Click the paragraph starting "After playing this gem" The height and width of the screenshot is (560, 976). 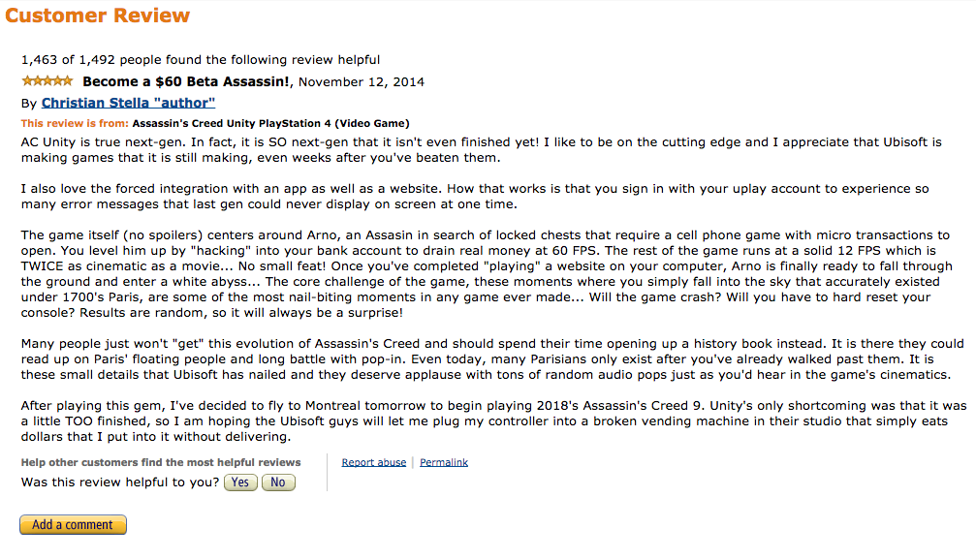click(493, 421)
